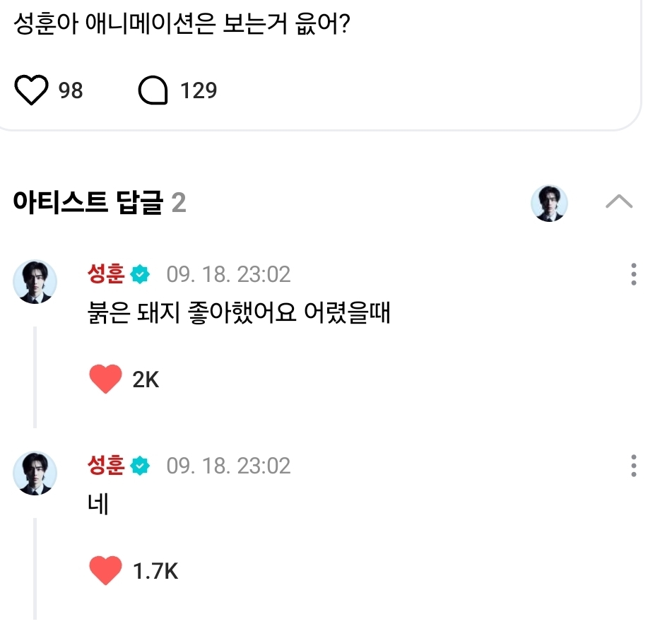Tap the small artist avatar beside the chevron
The height and width of the screenshot is (636, 672).
[x=549, y=204]
